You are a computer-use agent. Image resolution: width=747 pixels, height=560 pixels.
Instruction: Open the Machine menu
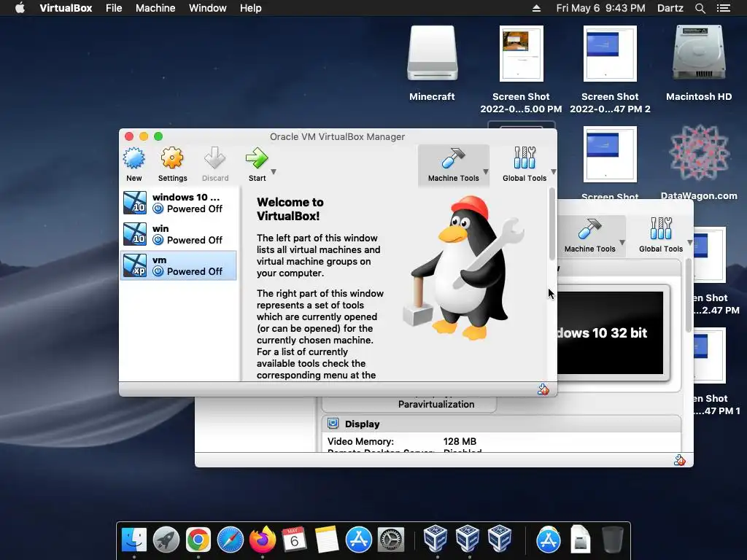pyautogui.click(x=155, y=8)
